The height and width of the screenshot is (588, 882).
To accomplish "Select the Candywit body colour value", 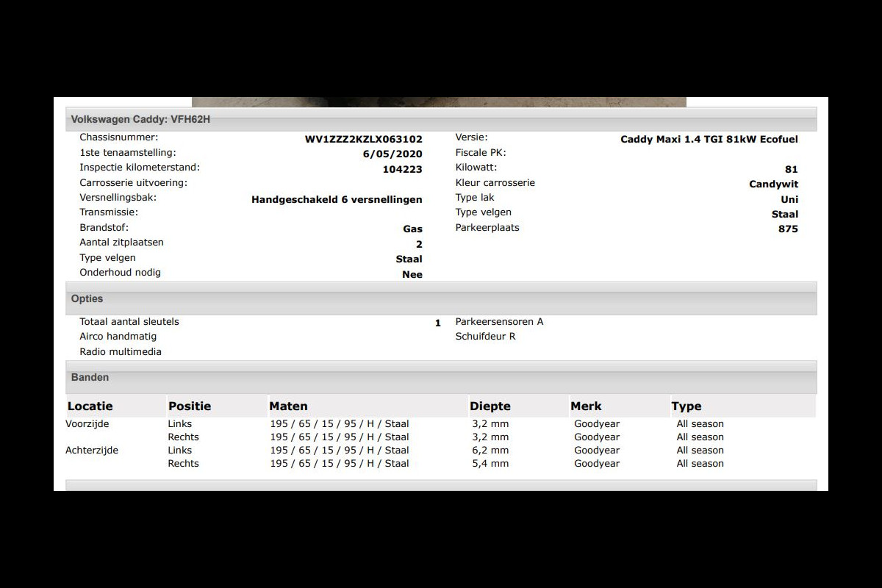I will pyautogui.click(x=773, y=184).
